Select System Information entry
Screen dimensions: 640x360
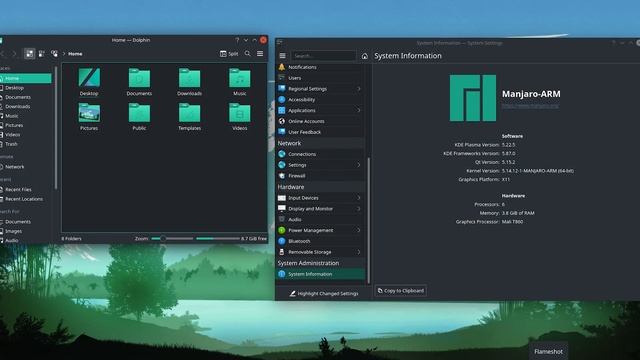pyautogui.click(x=320, y=274)
